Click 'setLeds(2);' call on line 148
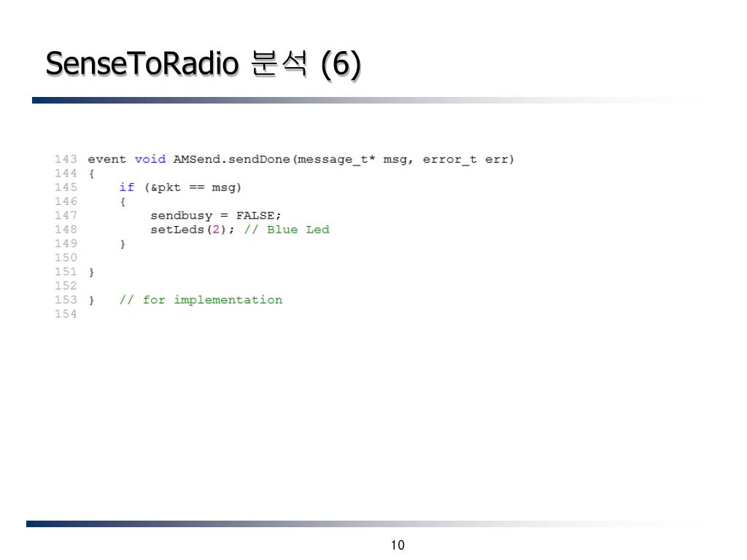747x560 pixels. 193,230
